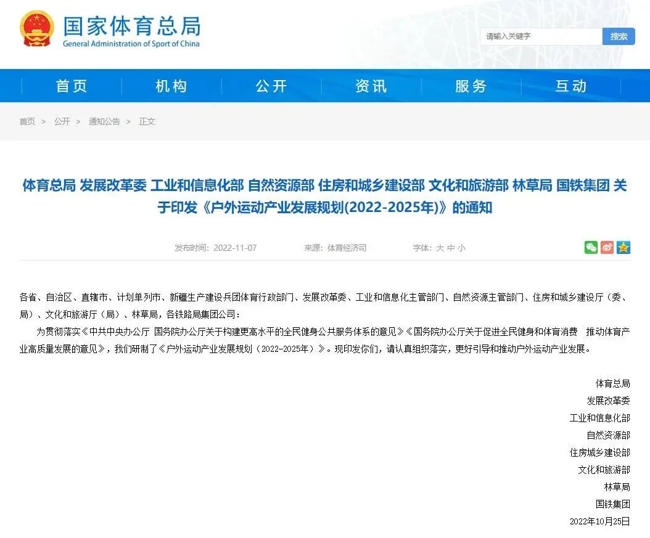The image size is (650, 538).
Task: Go to 通知公告 in the breadcrumb
Action: tap(104, 121)
